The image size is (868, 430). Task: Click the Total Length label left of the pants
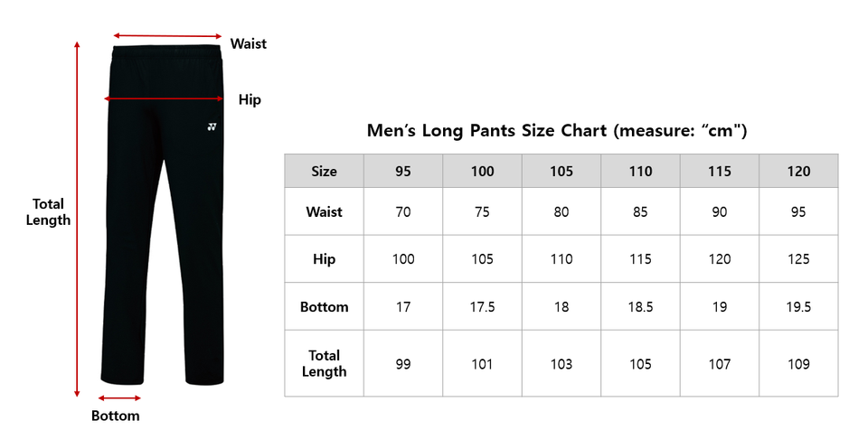tap(48, 211)
